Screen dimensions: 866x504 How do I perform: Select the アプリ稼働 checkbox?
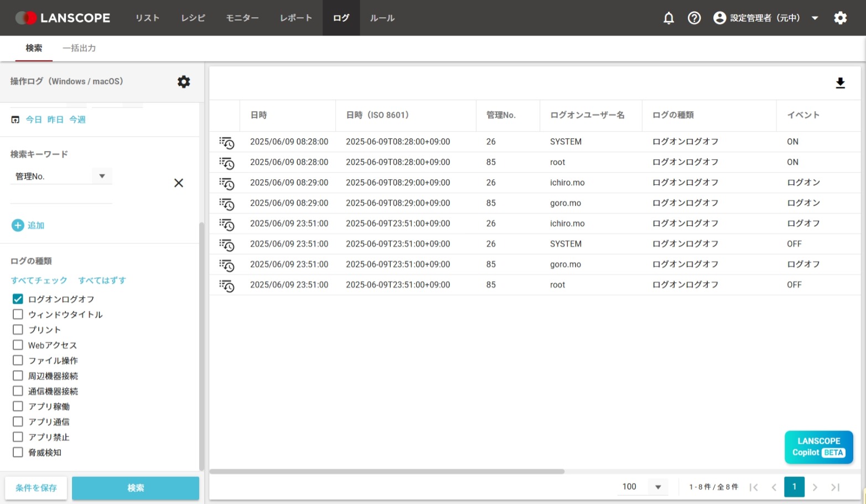(x=18, y=407)
